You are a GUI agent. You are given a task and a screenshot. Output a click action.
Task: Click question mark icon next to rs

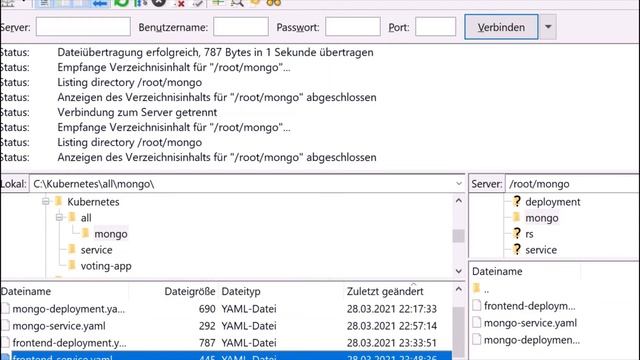[517, 233]
